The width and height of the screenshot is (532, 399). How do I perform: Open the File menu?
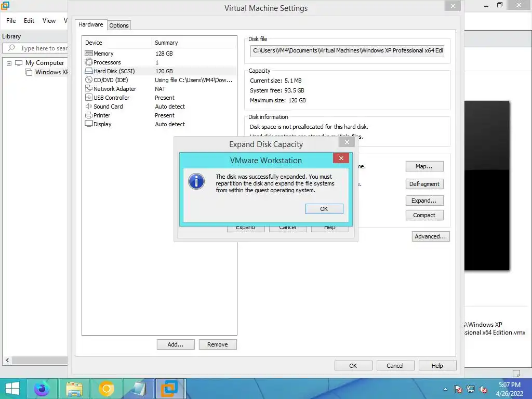pyautogui.click(x=11, y=21)
